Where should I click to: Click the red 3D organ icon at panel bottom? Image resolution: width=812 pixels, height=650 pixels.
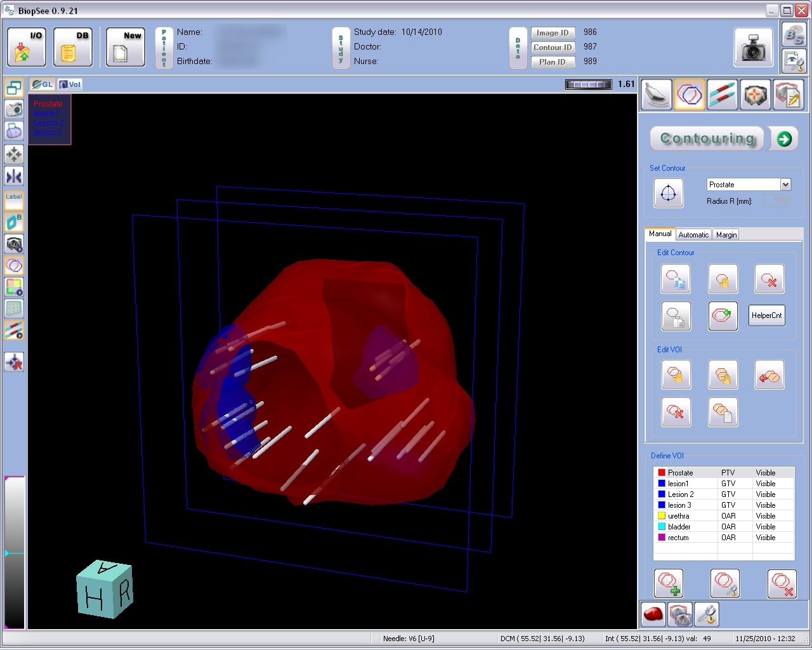click(x=653, y=614)
